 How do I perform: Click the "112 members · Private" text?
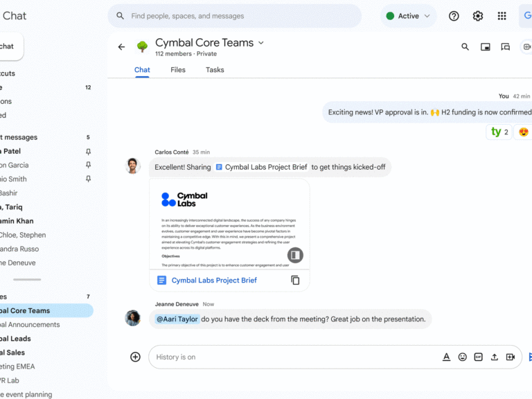coord(186,53)
